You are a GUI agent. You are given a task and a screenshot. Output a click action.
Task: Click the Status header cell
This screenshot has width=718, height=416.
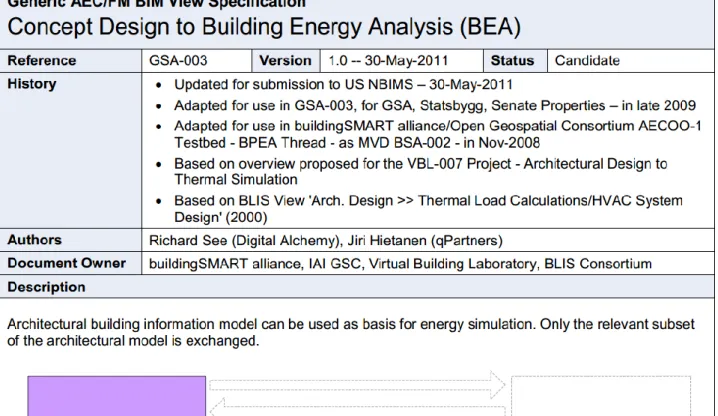click(x=515, y=60)
